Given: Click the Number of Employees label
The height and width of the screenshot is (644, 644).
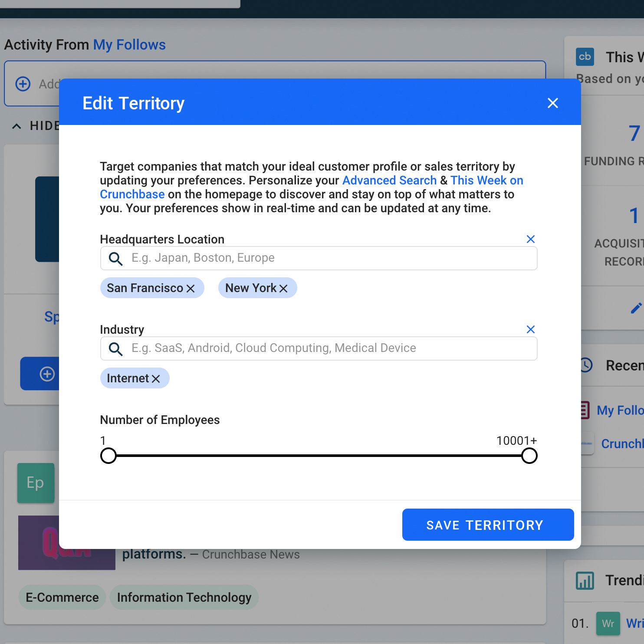Looking at the screenshot, I should pyautogui.click(x=160, y=420).
